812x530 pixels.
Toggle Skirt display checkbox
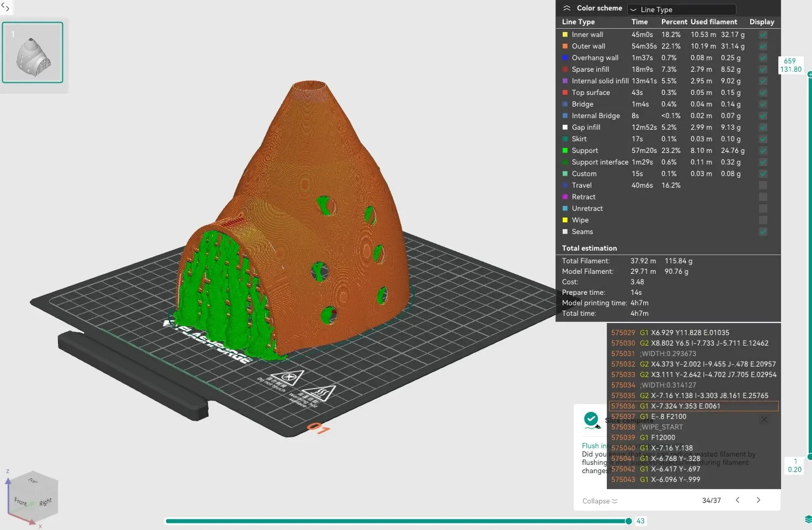tap(763, 139)
